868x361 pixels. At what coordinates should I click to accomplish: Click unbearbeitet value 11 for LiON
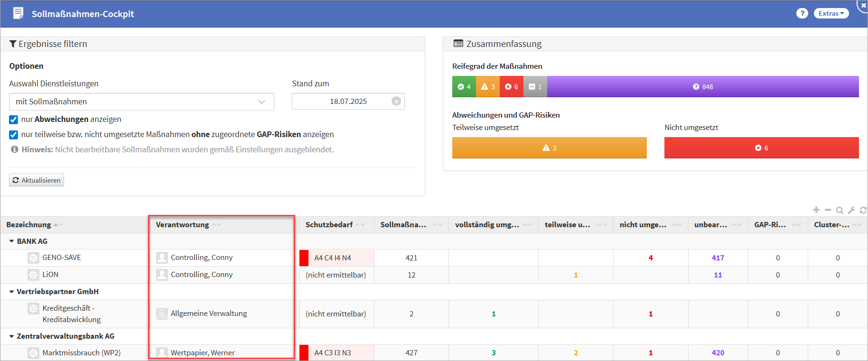(718, 275)
